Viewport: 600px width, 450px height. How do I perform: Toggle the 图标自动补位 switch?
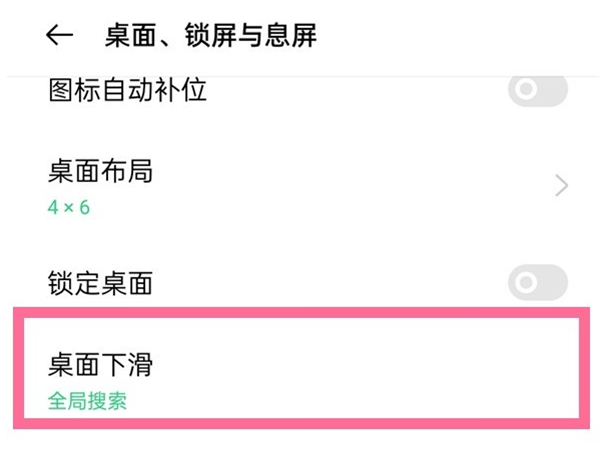[x=537, y=90]
